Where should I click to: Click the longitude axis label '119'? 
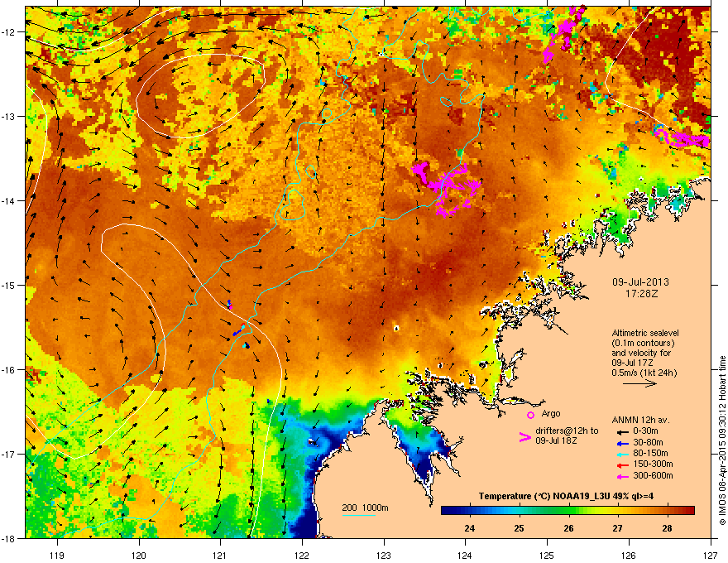pyautogui.click(x=57, y=555)
